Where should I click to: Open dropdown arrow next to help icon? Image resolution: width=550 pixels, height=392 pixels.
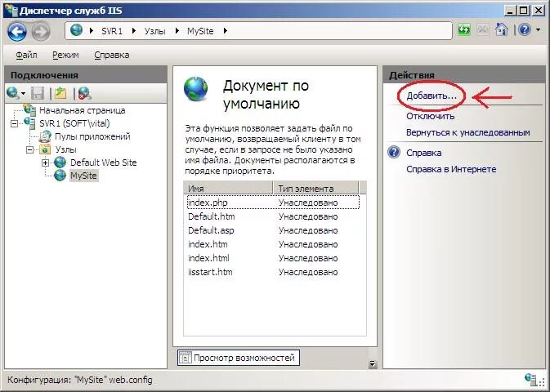(538, 30)
